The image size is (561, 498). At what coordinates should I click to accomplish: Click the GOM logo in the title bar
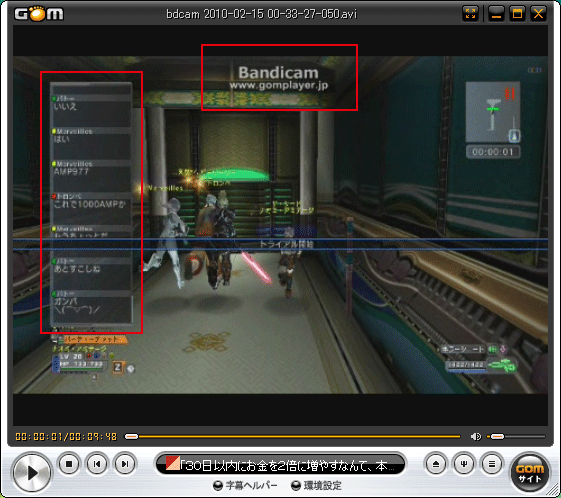click(x=39, y=14)
